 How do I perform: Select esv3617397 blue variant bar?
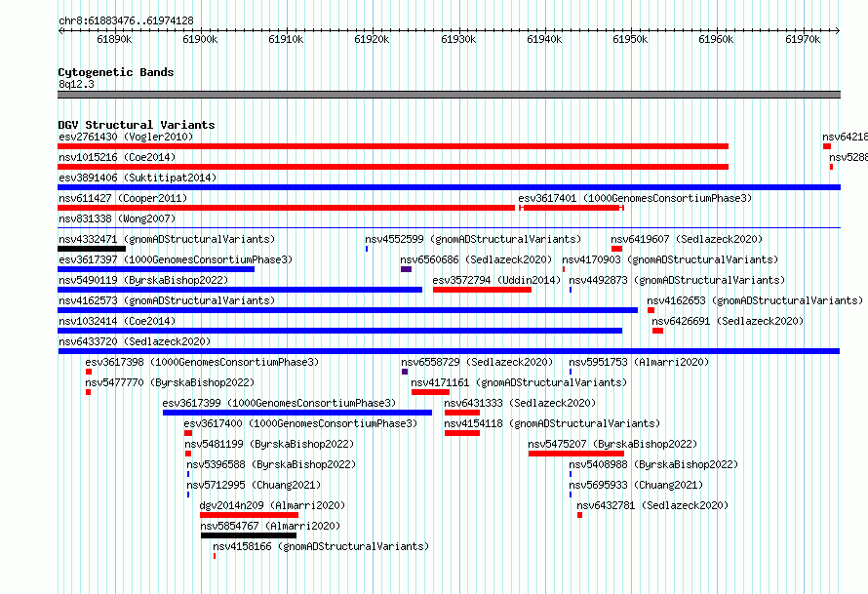click(x=156, y=269)
